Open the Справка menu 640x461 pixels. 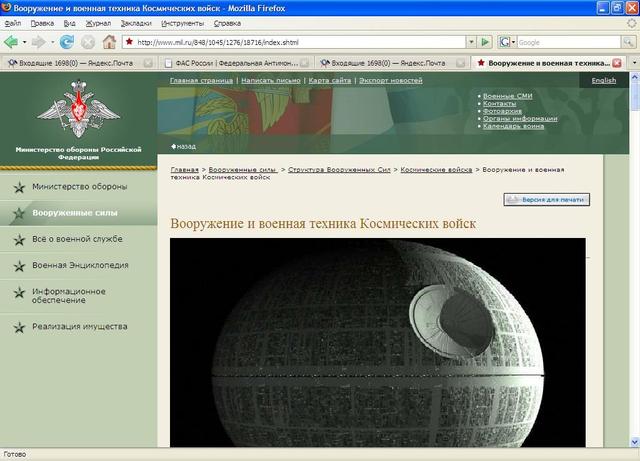[227, 23]
